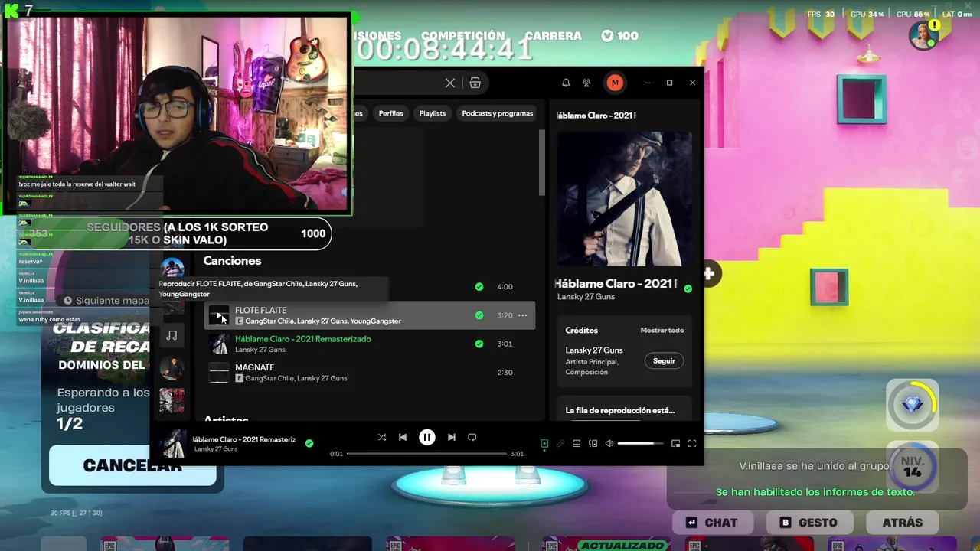Viewport: 980px width, 551px height.
Task: Open the large Háblame Claro album art
Action: point(625,199)
